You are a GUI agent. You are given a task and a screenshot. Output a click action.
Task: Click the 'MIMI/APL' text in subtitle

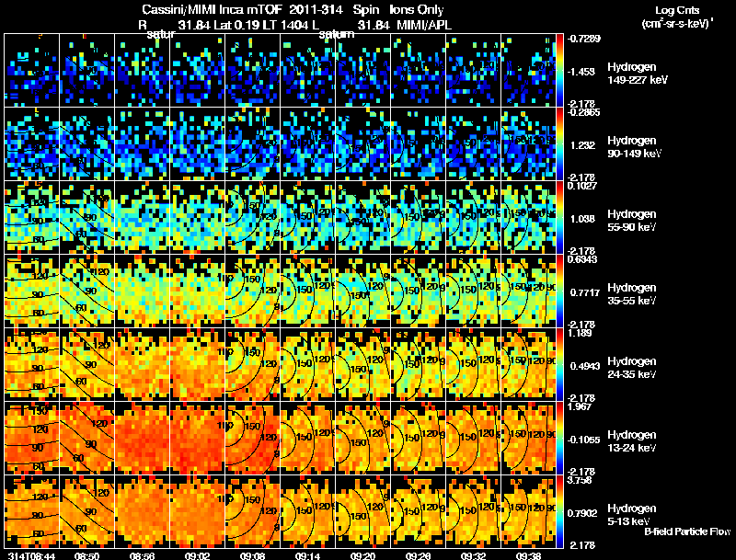click(x=424, y=25)
